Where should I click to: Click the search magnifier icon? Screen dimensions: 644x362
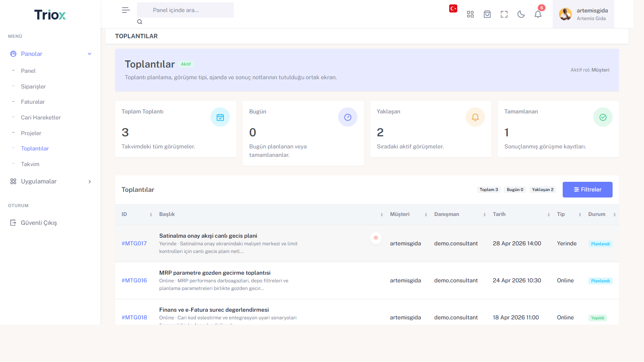pos(140,22)
